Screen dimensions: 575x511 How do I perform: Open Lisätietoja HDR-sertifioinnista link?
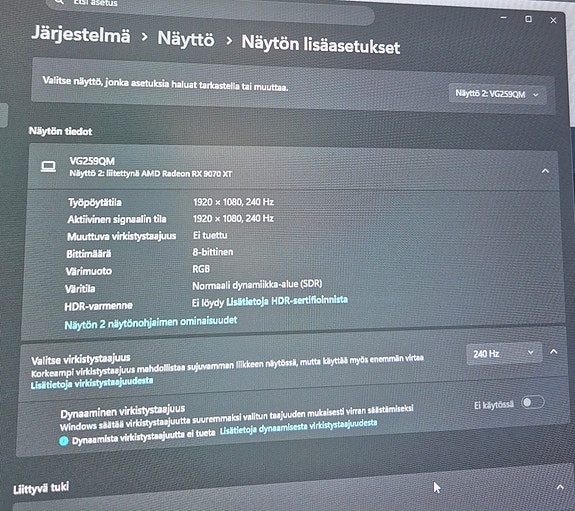tap(287, 301)
